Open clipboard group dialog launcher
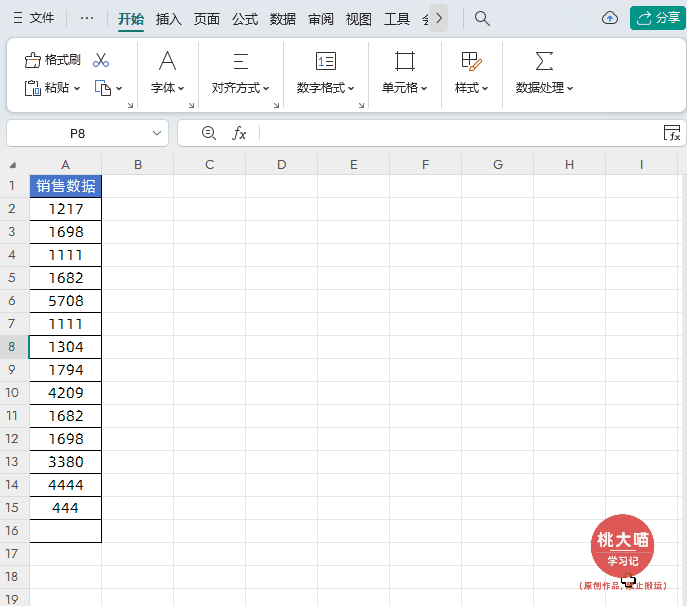The width and height of the screenshot is (687, 606). 130,105
